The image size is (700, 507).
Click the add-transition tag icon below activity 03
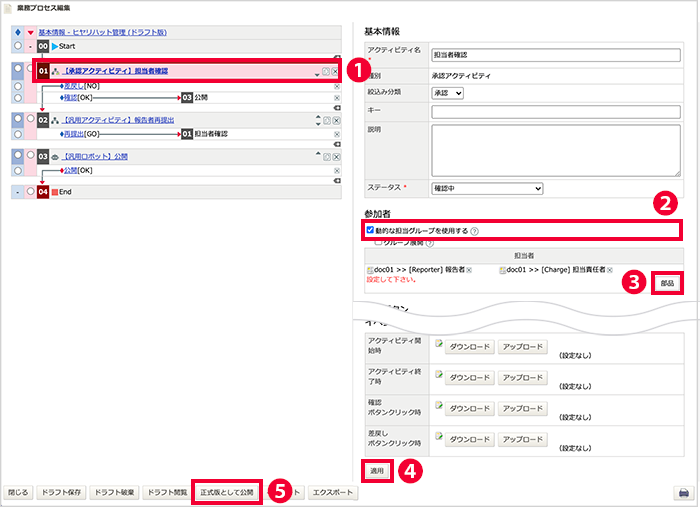click(x=337, y=181)
